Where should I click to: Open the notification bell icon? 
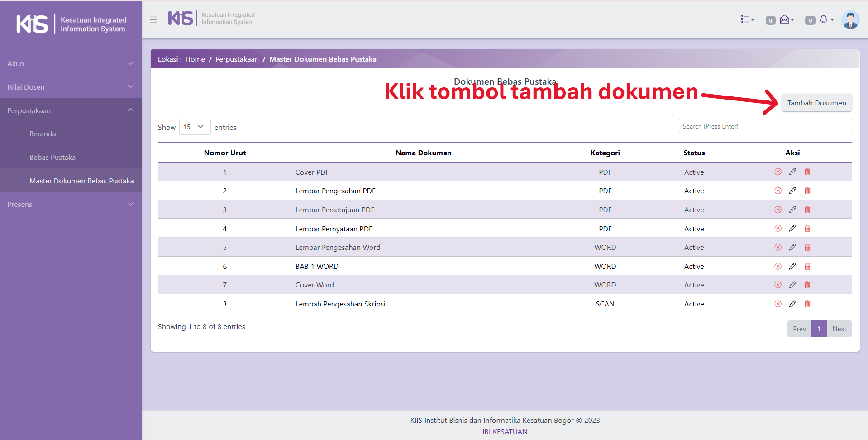pos(825,19)
